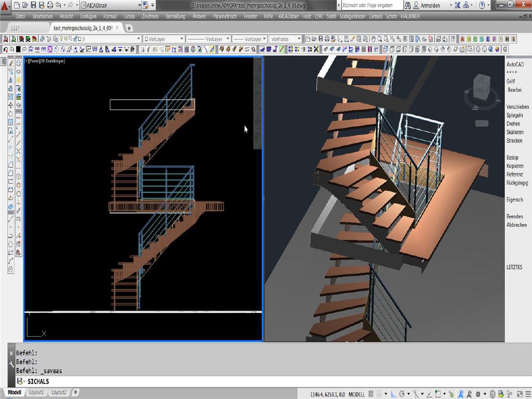Select the Move tool in left toolbar
The height and width of the screenshot is (399, 532).
click(x=11, y=105)
